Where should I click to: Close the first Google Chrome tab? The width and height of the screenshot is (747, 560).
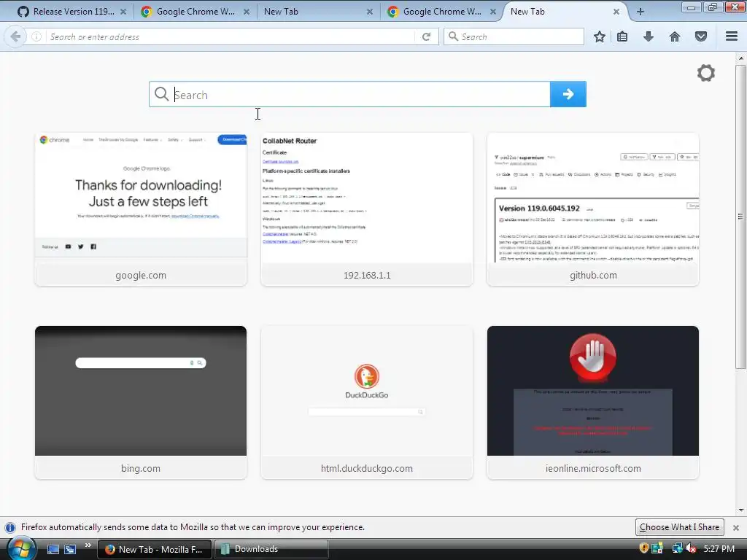(x=247, y=12)
